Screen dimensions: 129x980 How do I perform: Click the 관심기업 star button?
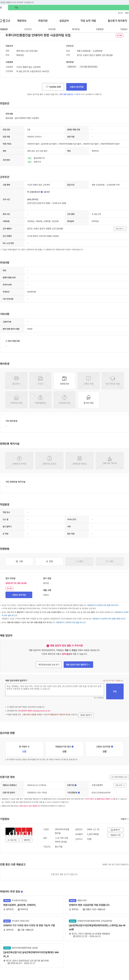coord(12,840)
